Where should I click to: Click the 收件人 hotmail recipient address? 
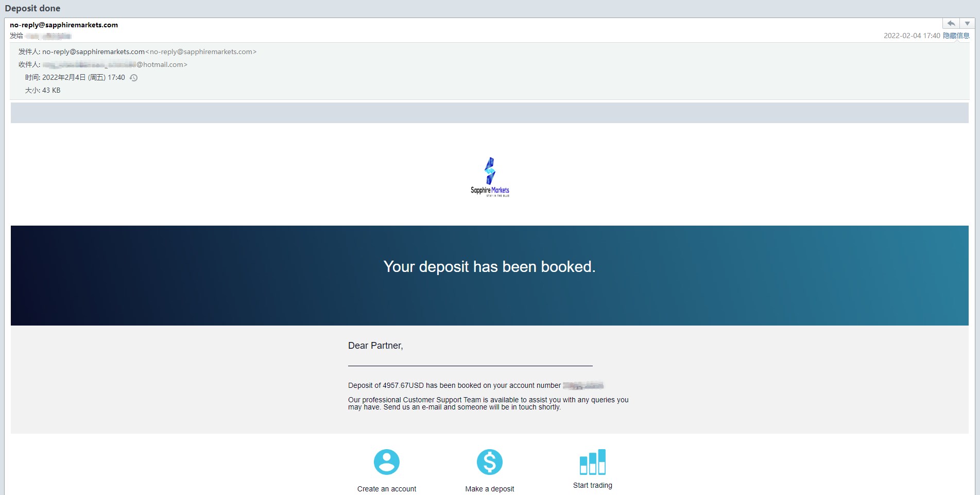(x=115, y=64)
